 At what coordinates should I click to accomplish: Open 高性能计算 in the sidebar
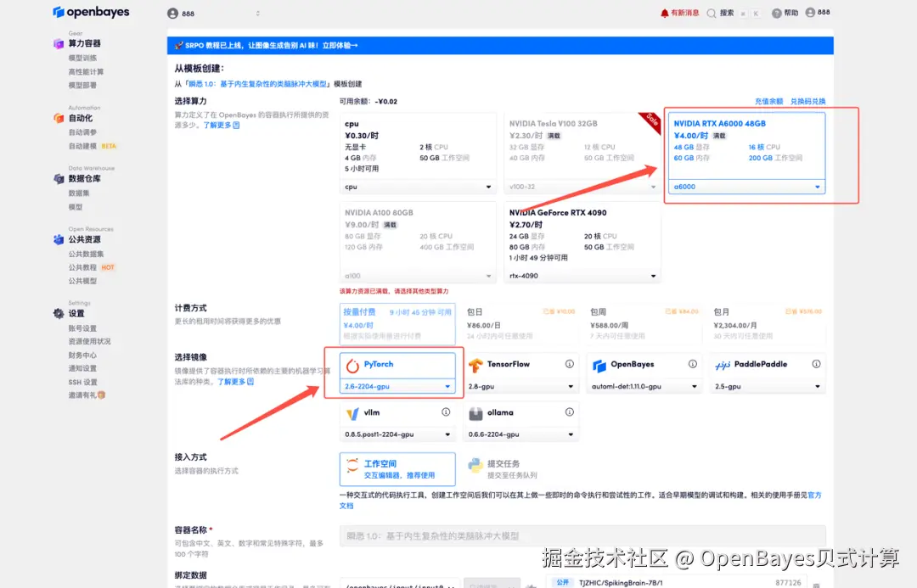(86, 72)
